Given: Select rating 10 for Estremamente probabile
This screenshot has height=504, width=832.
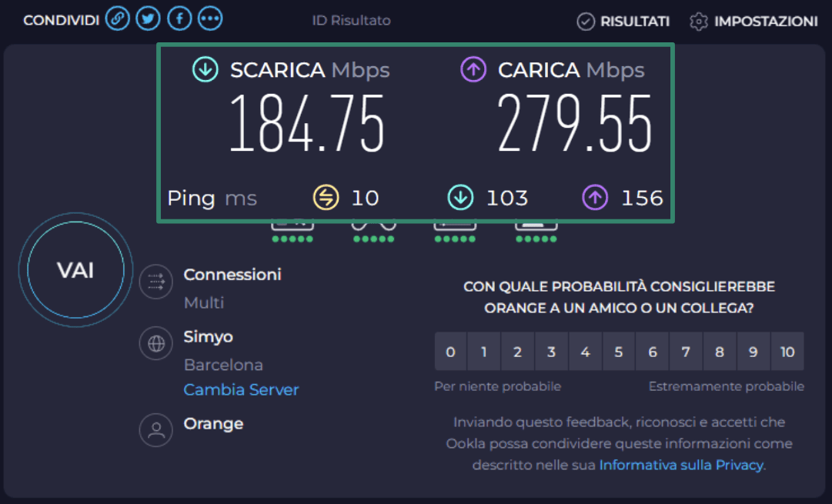Looking at the screenshot, I should pyautogui.click(x=787, y=352).
